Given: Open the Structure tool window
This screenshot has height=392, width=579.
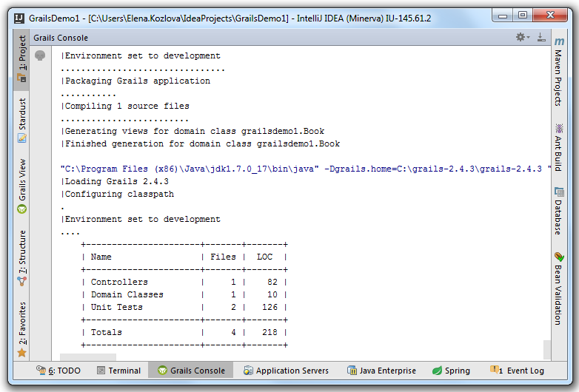Looking at the screenshot, I should [21, 258].
